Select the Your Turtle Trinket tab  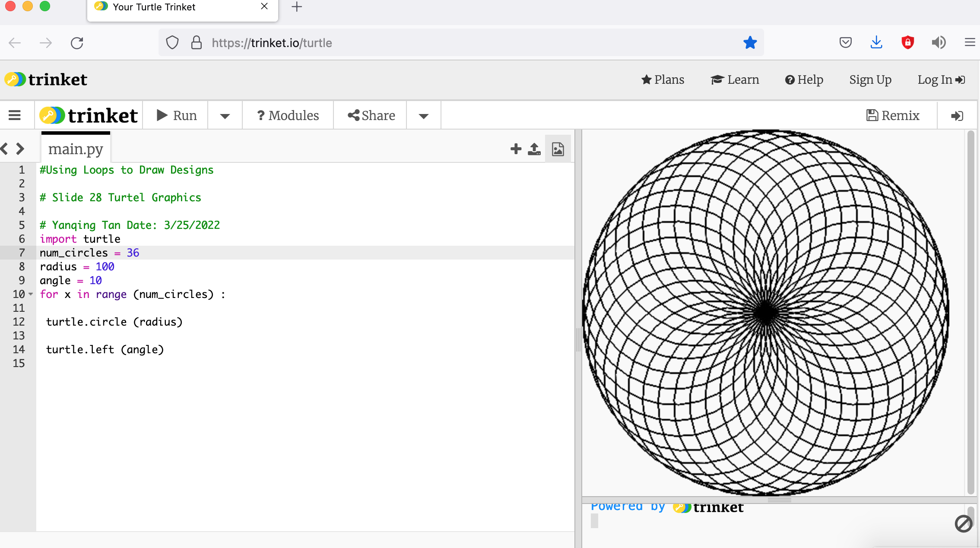coord(183,10)
